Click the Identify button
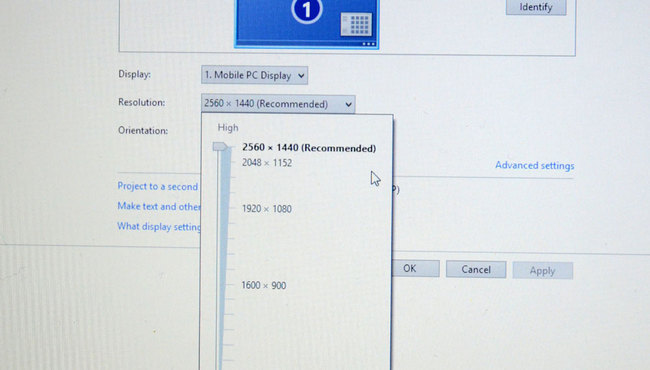 tap(536, 7)
